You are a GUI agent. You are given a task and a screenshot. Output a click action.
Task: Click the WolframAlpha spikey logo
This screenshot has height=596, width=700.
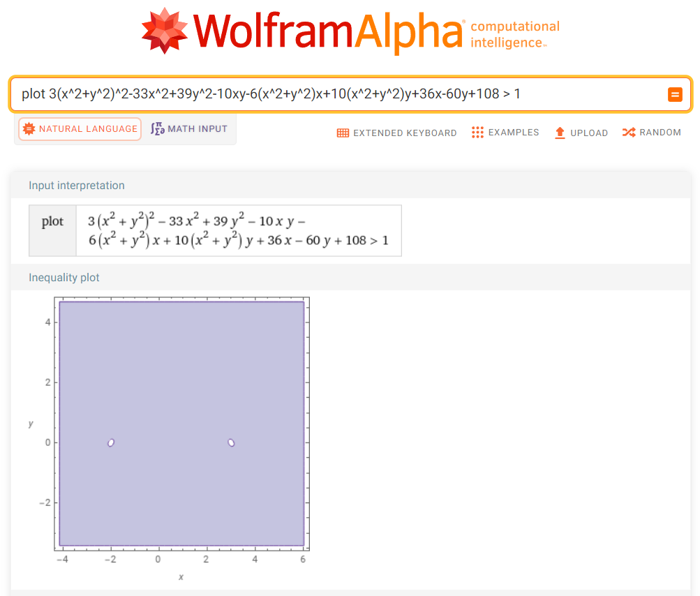(x=163, y=29)
